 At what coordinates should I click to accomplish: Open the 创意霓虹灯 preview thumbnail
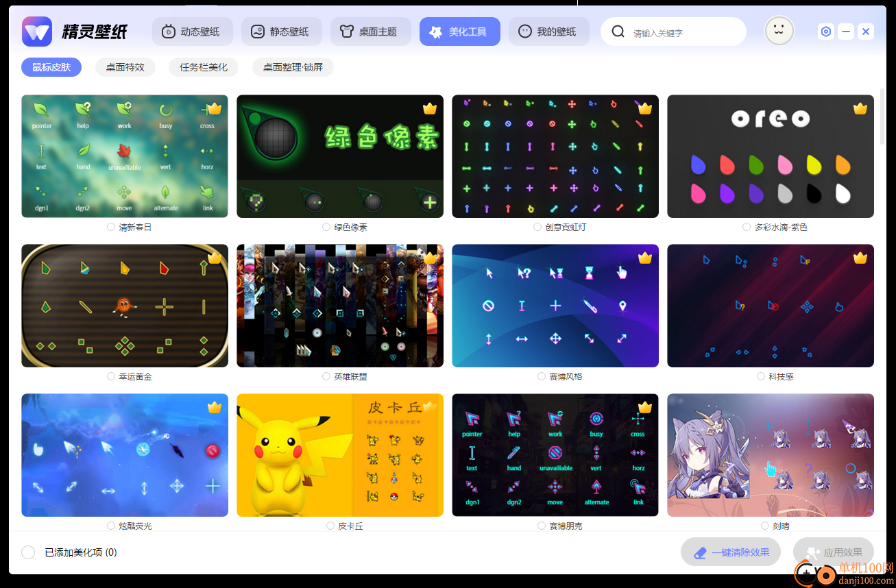[x=555, y=156]
